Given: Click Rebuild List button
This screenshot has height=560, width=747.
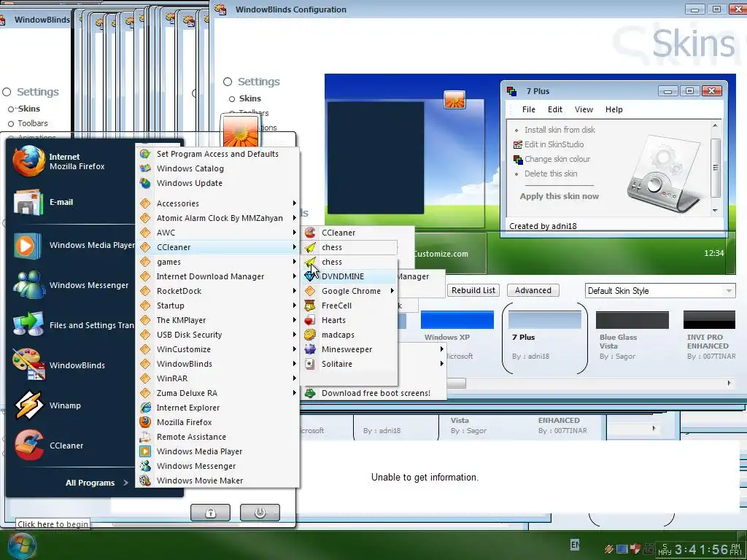Looking at the screenshot, I should 473,290.
